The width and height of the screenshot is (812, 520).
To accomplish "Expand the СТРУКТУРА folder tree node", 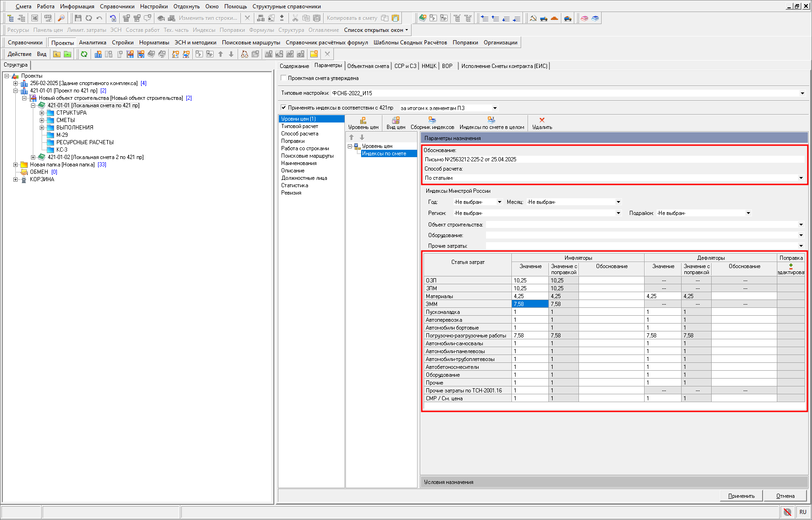I will pos(42,113).
